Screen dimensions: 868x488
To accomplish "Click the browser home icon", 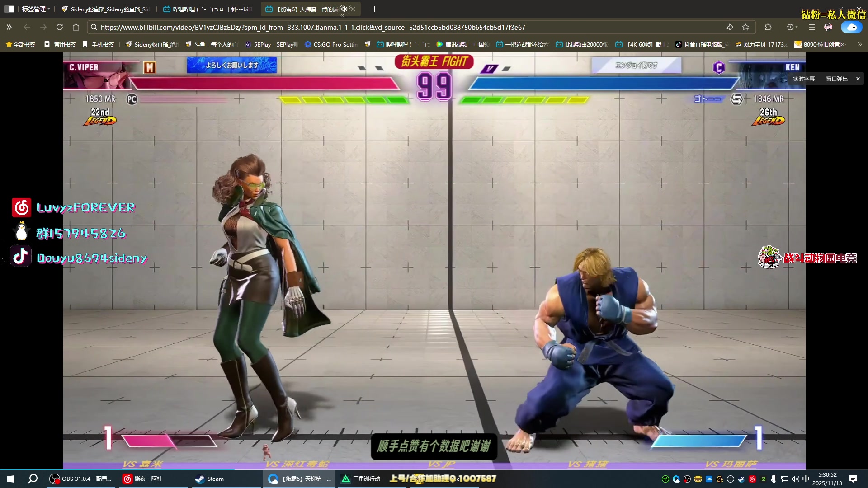I will tap(76, 27).
